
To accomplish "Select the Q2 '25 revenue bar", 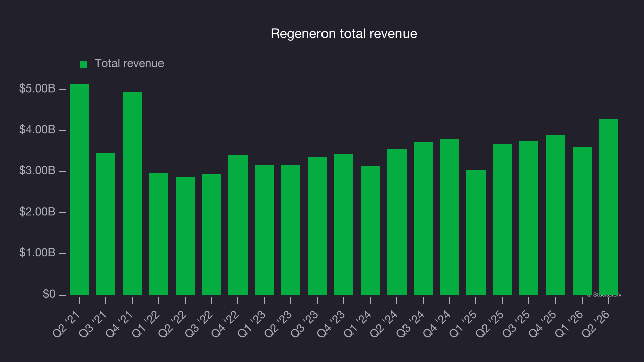I will [503, 219].
